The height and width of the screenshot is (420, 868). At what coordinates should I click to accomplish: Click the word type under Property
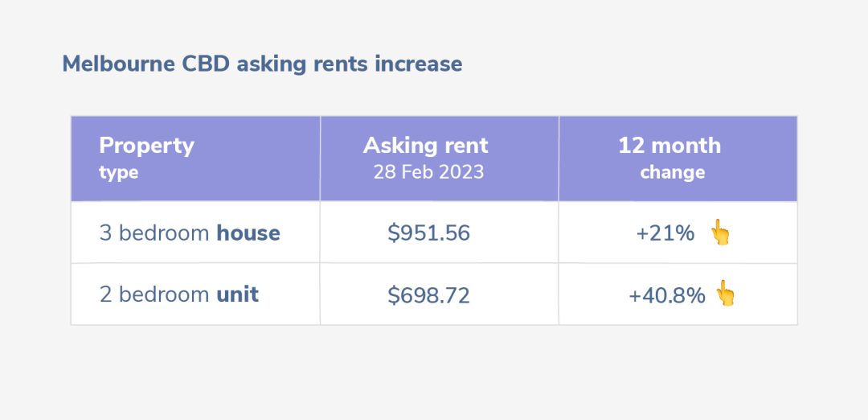point(118,173)
